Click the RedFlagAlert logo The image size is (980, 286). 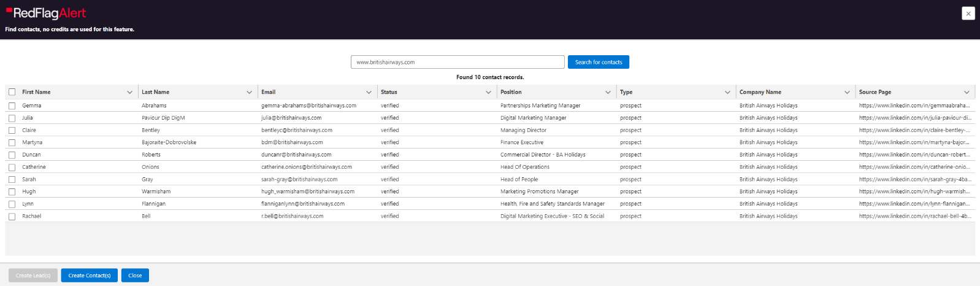(46, 13)
